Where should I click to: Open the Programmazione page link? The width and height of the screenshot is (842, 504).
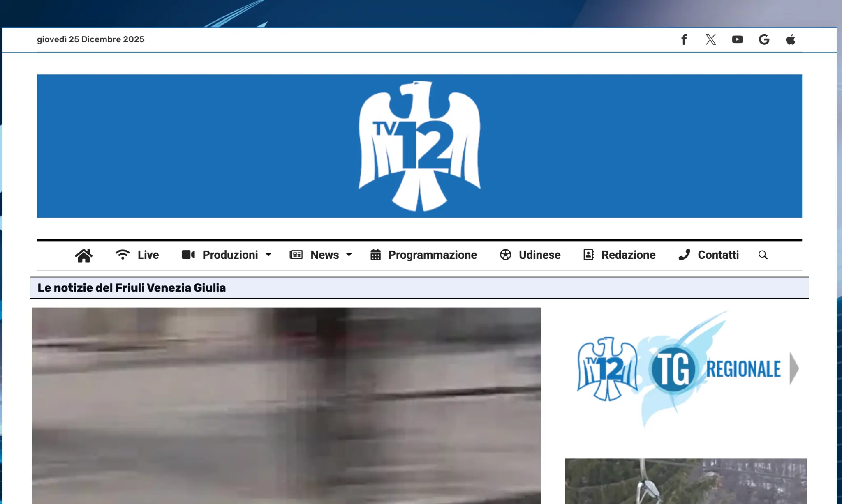(433, 255)
